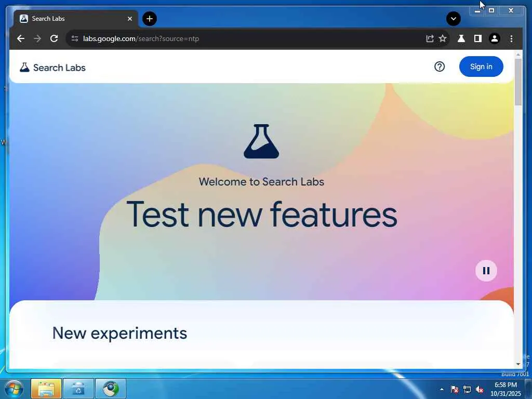This screenshot has width=532, height=399.
Task: Click the Search Labs header logo
Action: point(52,68)
